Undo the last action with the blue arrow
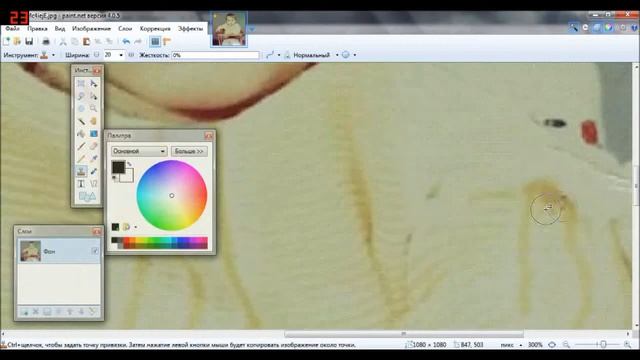The image size is (640, 360). click(x=126, y=41)
